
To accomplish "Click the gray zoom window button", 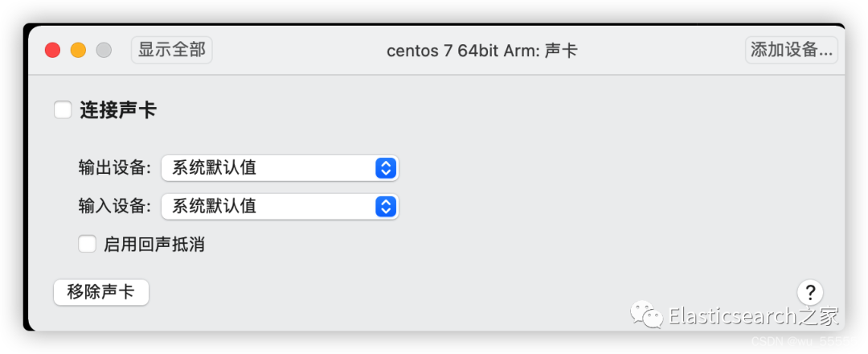I will point(104,50).
